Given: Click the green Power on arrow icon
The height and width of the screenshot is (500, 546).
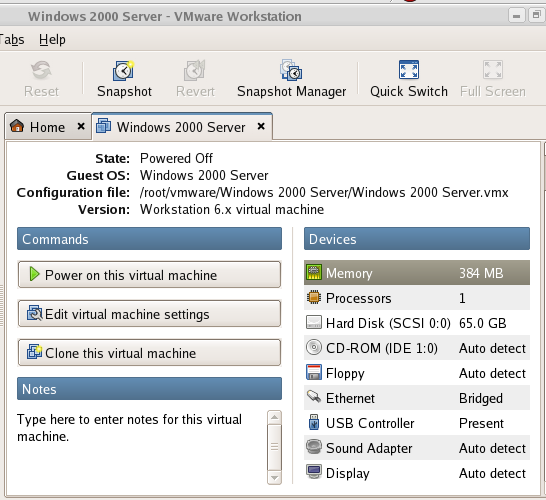Looking at the screenshot, I should (34, 274).
